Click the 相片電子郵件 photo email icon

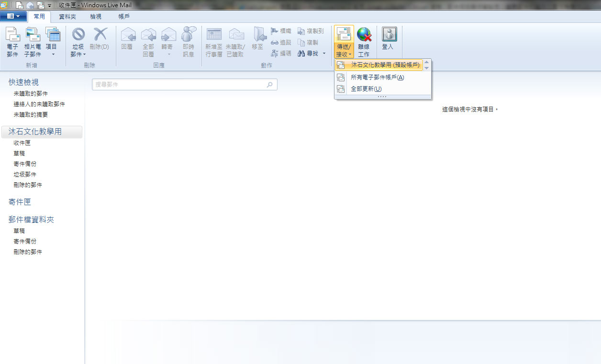click(33, 34)
